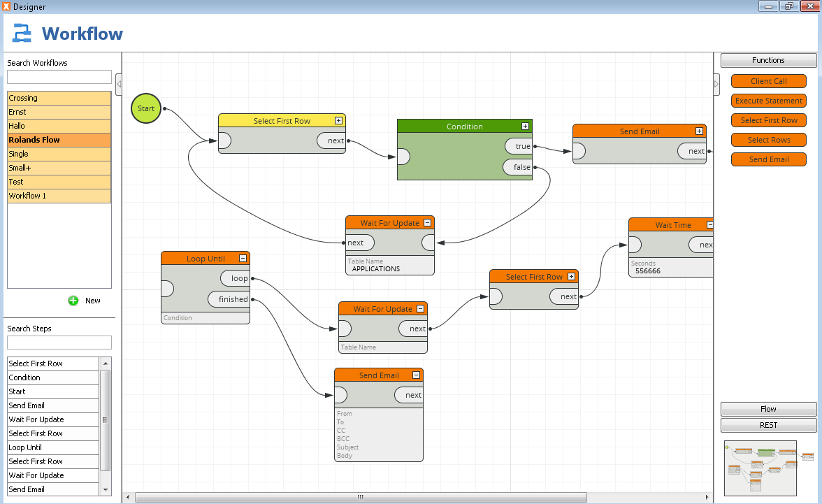
Task: Open the REST section
Action: (769, 425)
